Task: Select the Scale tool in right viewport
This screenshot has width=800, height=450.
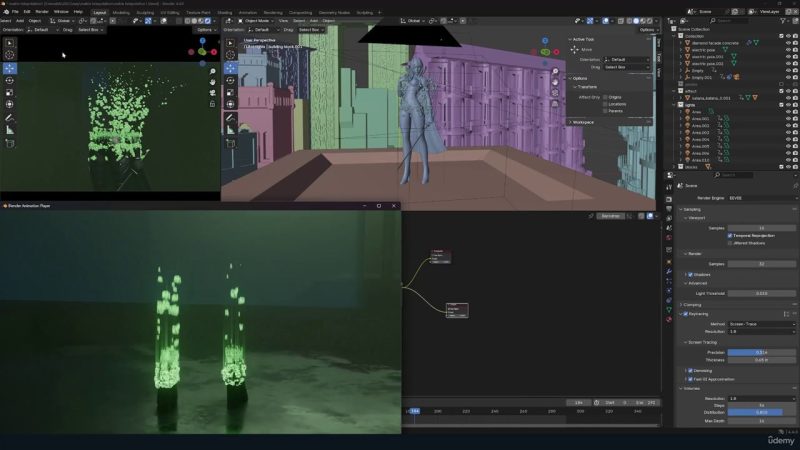Action: [231, 92]
